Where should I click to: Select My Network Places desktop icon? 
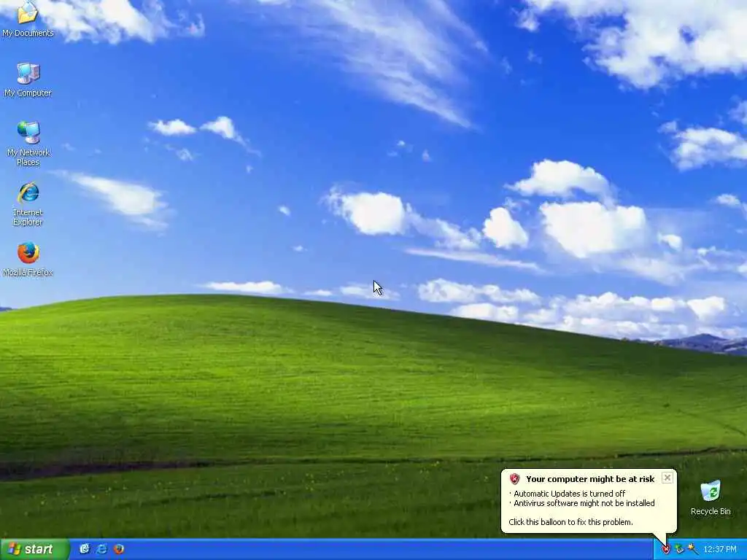tap(28, 144)
